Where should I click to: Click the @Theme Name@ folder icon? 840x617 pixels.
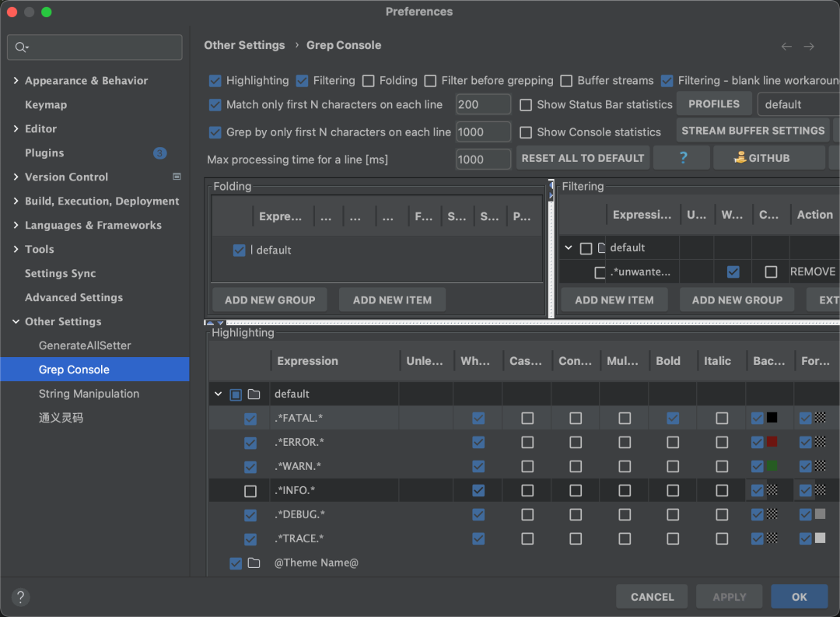pos(254,563)
